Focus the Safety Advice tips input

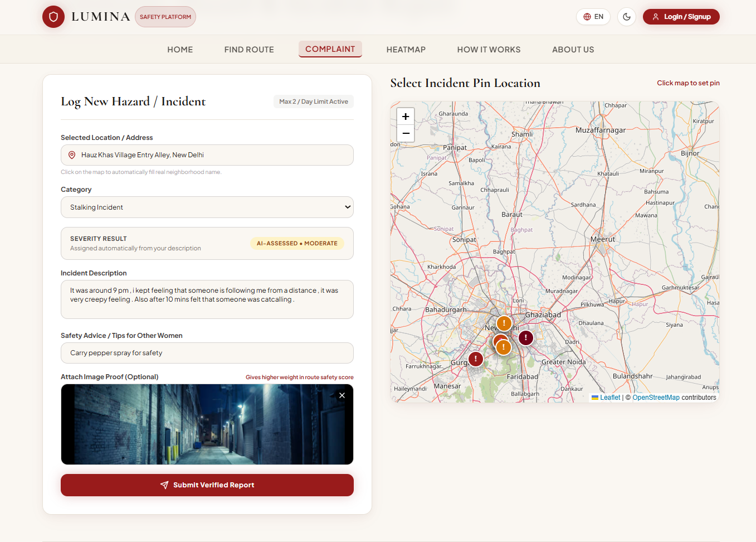pos(207,353)
